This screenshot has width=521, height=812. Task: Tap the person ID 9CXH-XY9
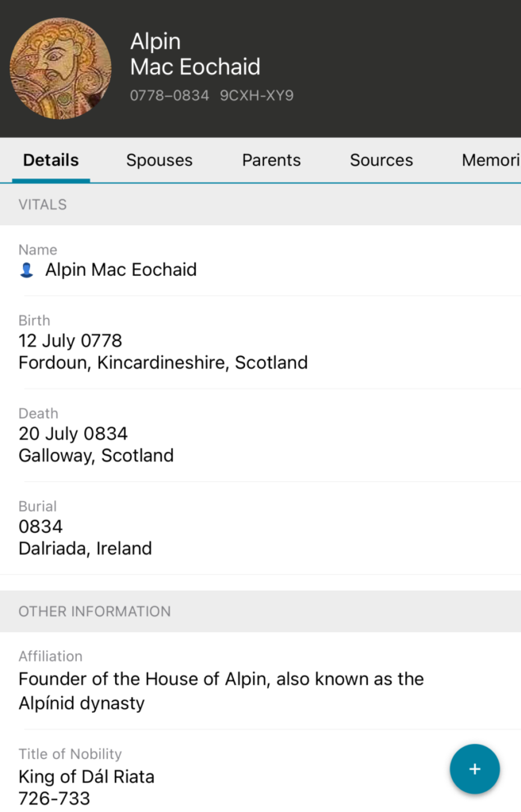[x=257, y=95]
